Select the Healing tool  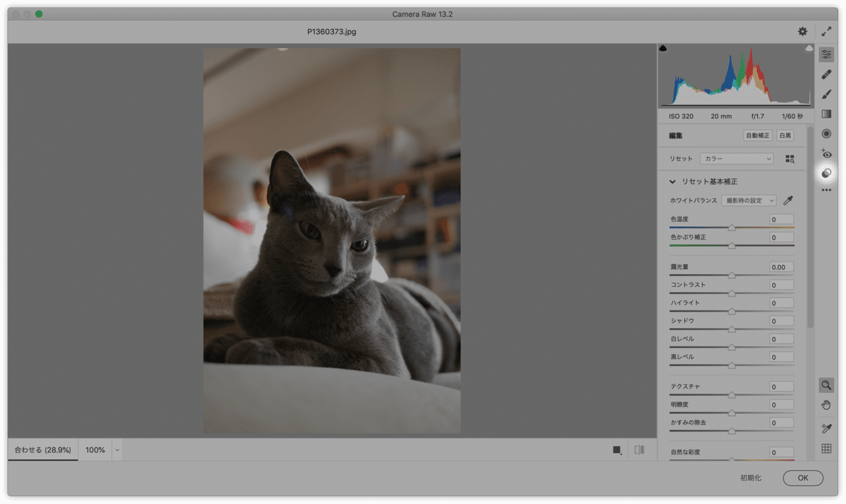coord(826,74)
